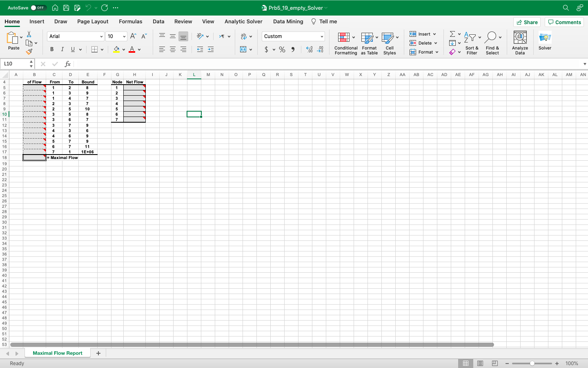The height and width of the screenshot is (368, 588).
Task: Open the borders dropdown arrow
Action: [x=102, y=49]
